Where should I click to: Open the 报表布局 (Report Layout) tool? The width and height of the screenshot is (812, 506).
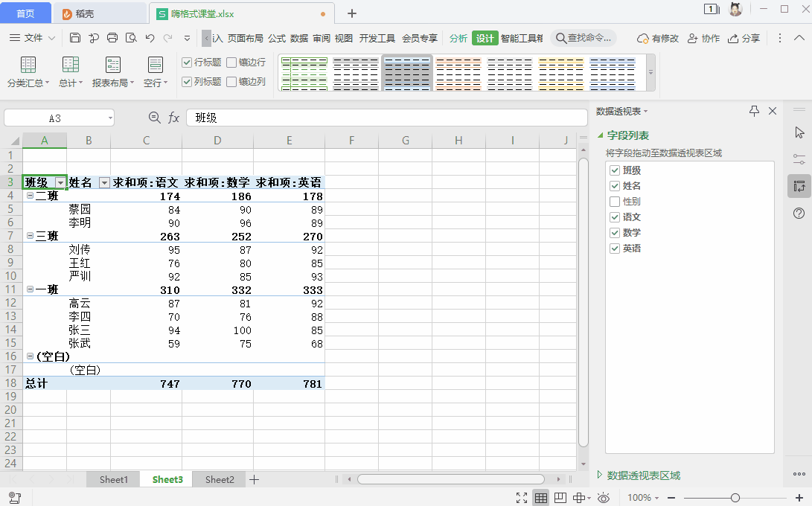(112, 71)
